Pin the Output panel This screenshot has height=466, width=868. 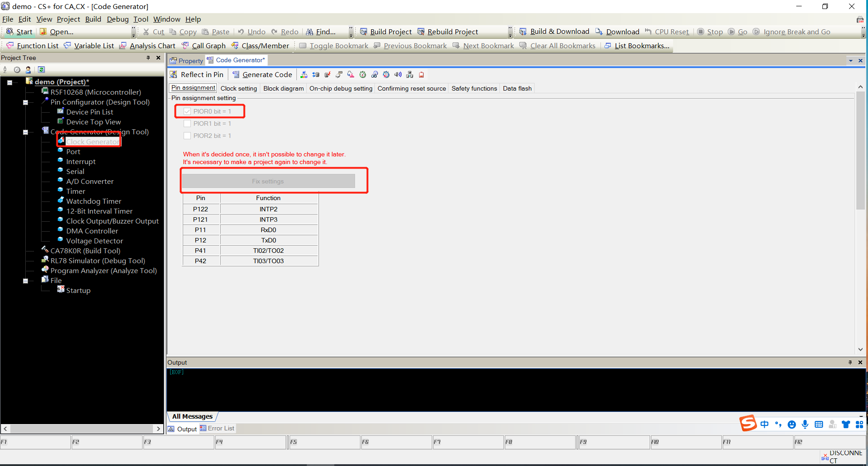click(x=850, y=362)
